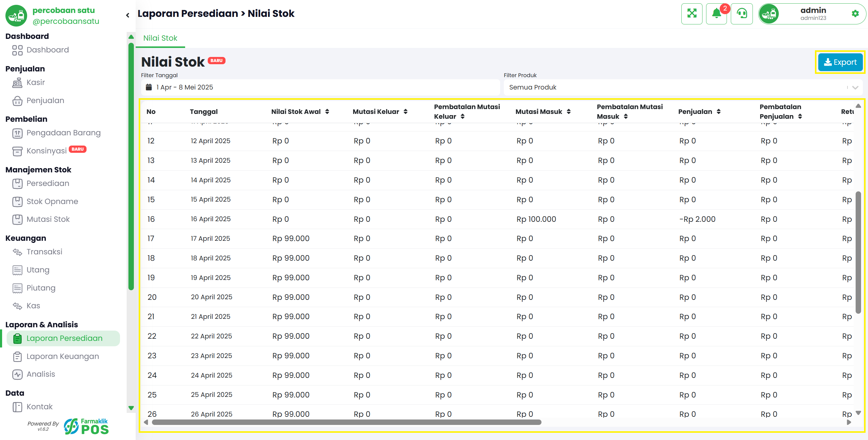
Task: Click sidebar scroll up arrow
Action: (131, 37)
